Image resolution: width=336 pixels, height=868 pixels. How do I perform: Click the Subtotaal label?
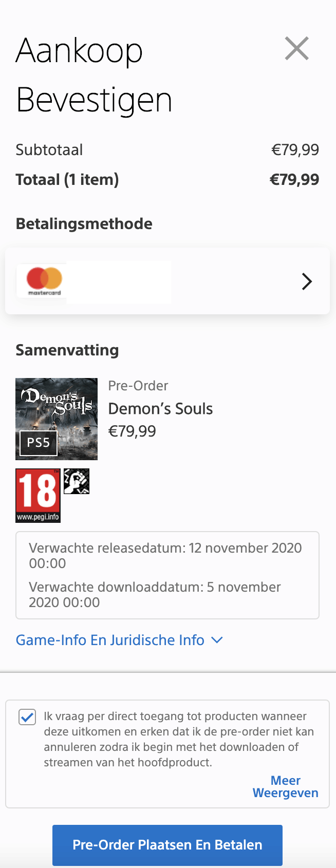49,150
